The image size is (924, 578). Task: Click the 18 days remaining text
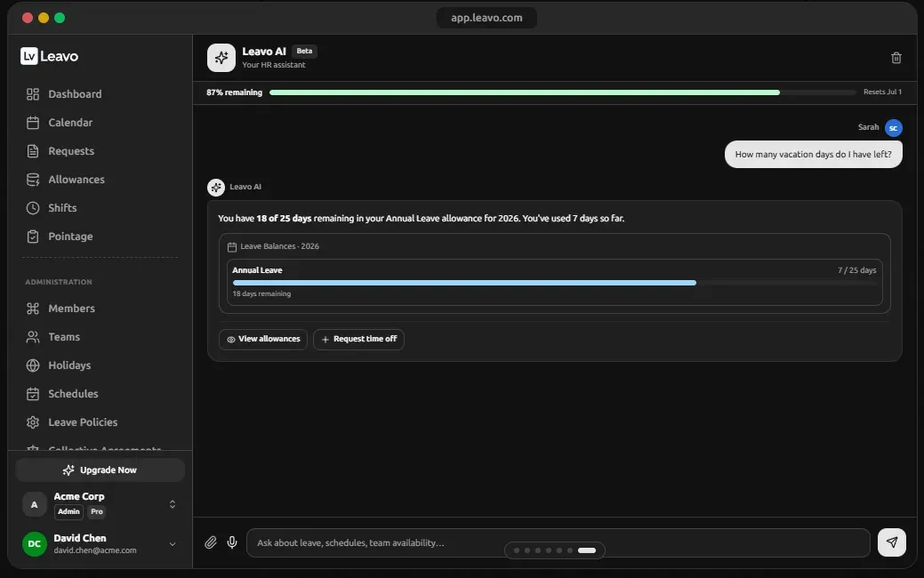pyautogui.click(x=261, y=294)
